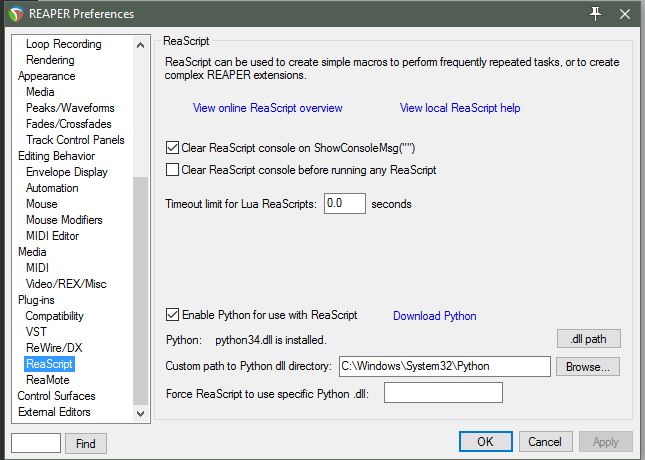The height and width of the screenshot is (460, 645).
Task: Open MIDI settings under Media
Action: coord(37,268)
